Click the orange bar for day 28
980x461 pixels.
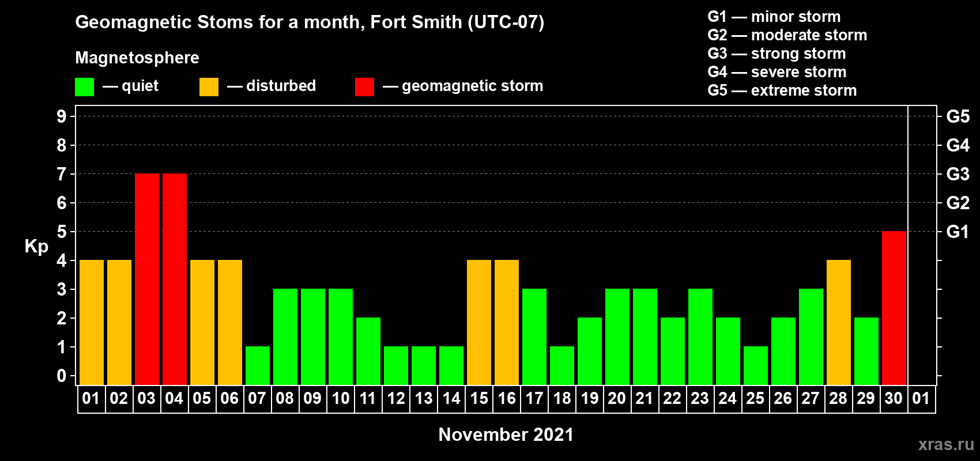pos(839,323)
